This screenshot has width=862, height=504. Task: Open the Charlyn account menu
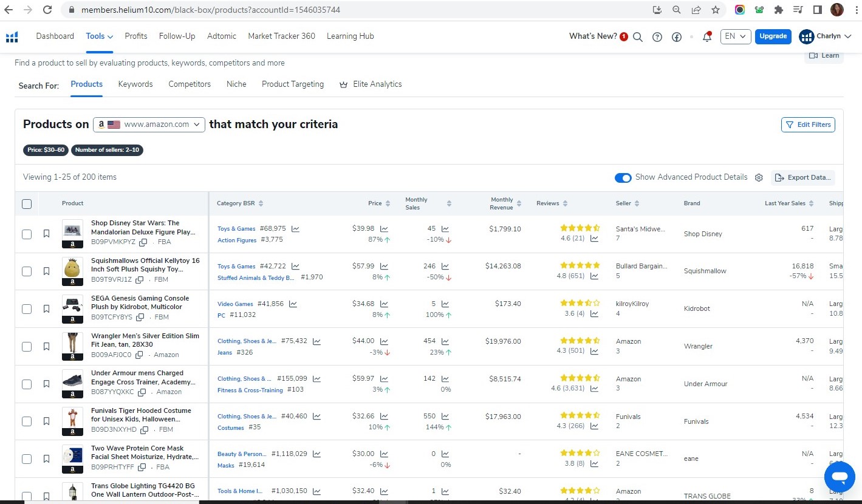[825, 36]
